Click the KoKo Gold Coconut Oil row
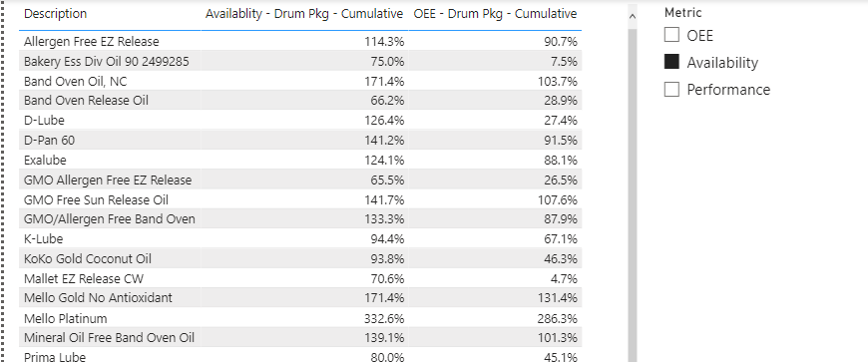This screenshot has height=362, width=868. click(x=300, y=258)
